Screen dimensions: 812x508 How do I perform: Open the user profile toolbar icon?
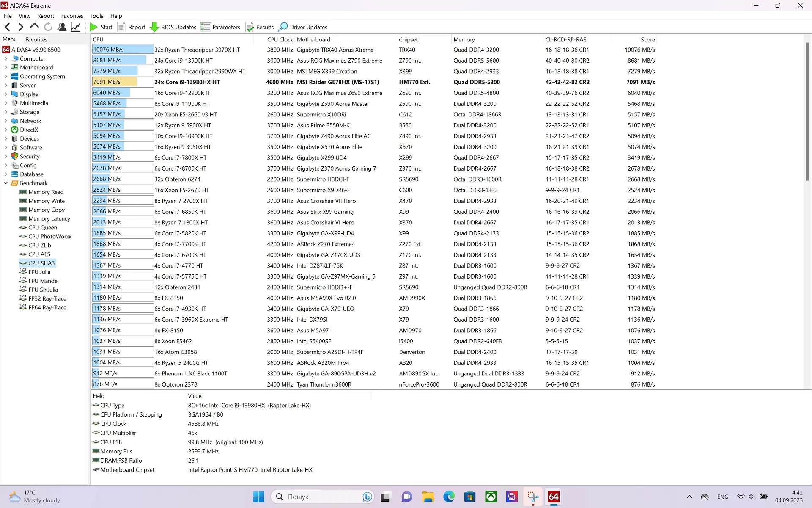(x=62, y=27)
